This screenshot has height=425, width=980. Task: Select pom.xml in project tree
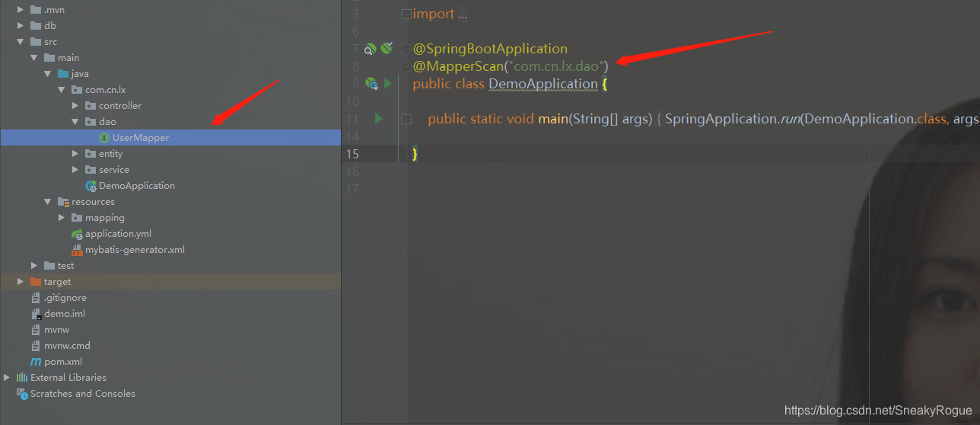point(170,362)
